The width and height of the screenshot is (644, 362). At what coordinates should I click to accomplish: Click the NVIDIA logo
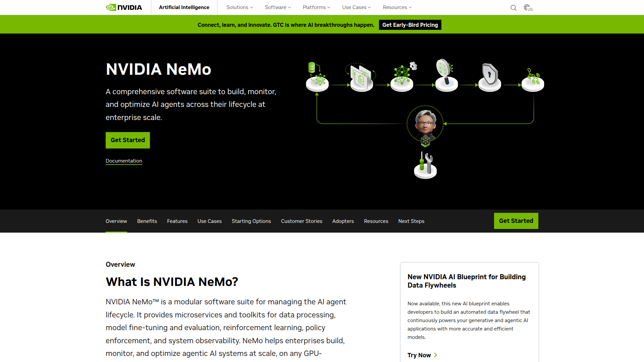(124, 7)
